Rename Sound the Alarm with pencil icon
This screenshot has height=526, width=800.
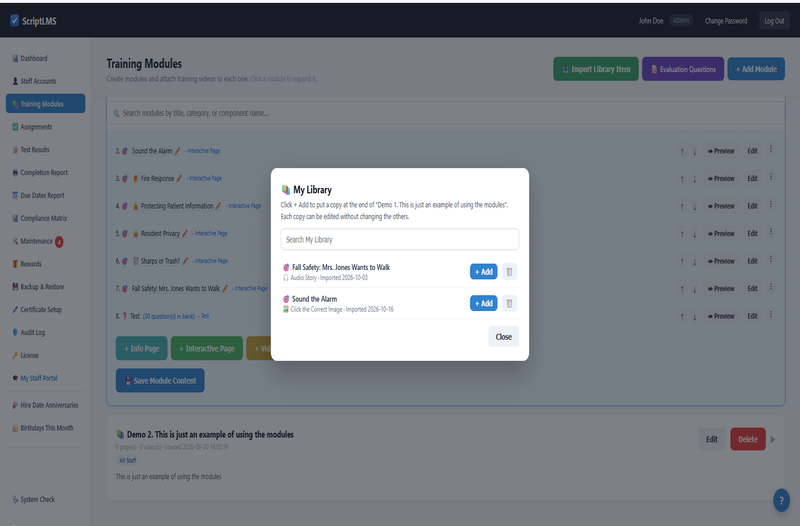pos(178,151)
